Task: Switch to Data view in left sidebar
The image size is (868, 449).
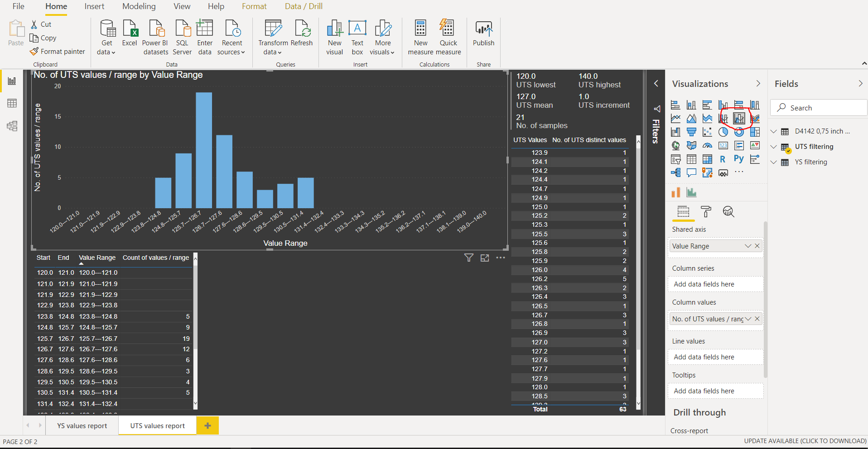Action: coord(12,103)
